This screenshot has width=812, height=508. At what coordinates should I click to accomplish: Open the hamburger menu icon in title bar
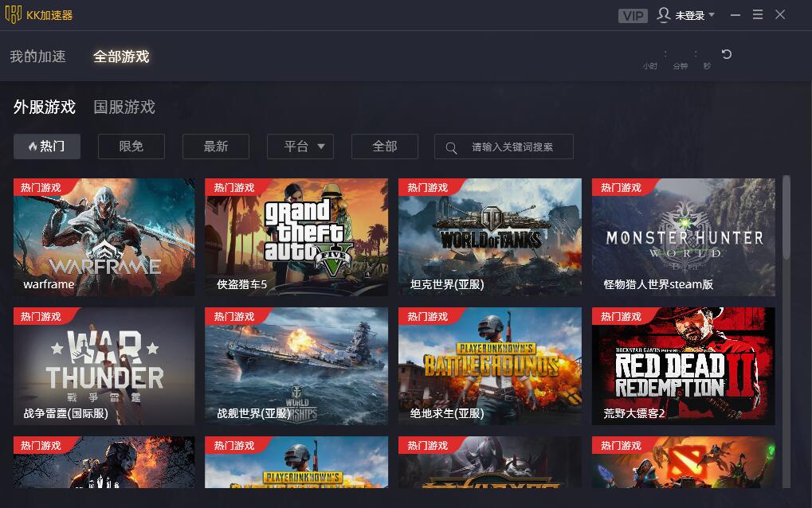point(756,14)
